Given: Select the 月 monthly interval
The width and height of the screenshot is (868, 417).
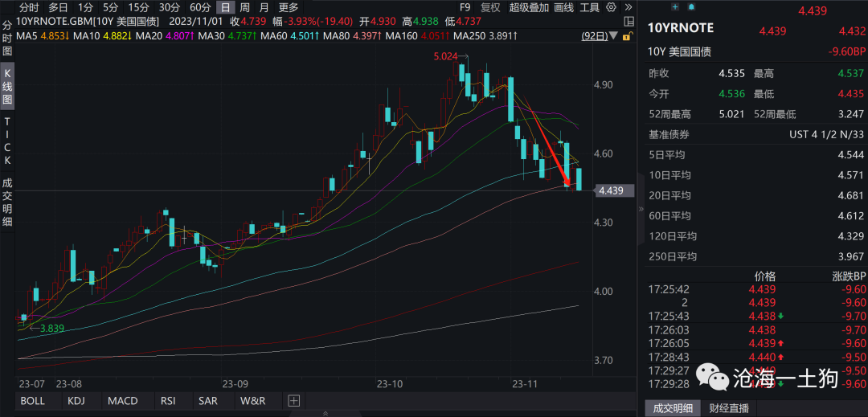Looking at the screenshot, I should pyautogui.click(x=264, y=8).
